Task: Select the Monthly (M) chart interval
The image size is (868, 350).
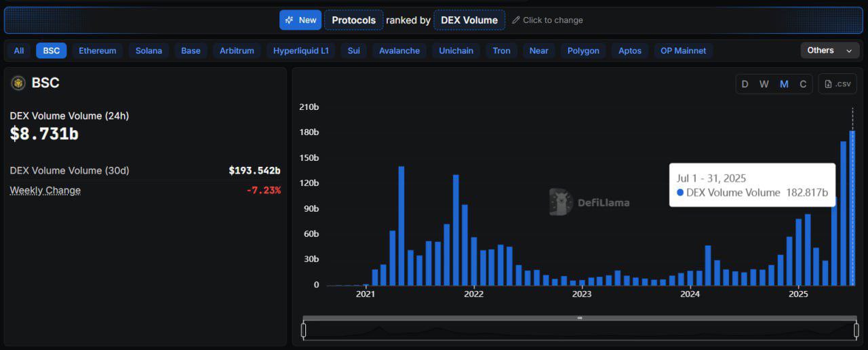Action: 784,84
